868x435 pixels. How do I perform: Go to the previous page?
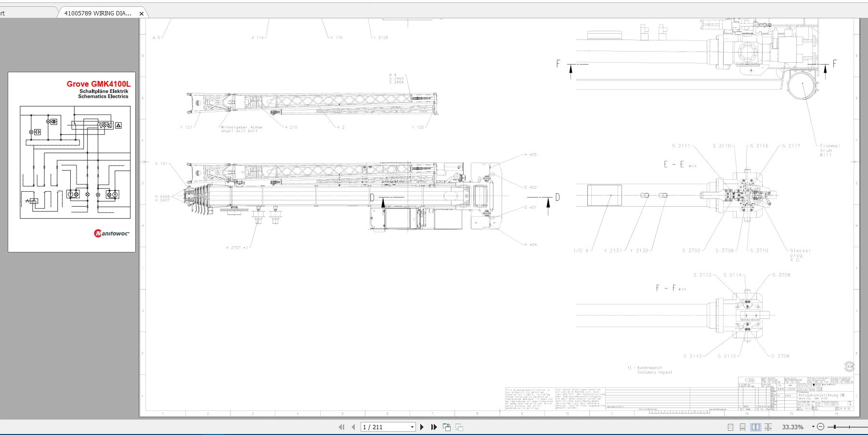tap(353, 427)
